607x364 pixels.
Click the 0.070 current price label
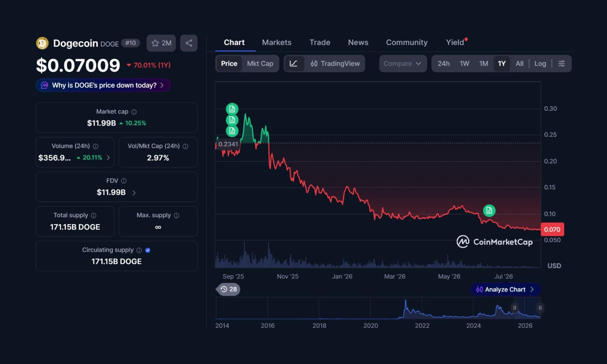(x=552, y=229)
